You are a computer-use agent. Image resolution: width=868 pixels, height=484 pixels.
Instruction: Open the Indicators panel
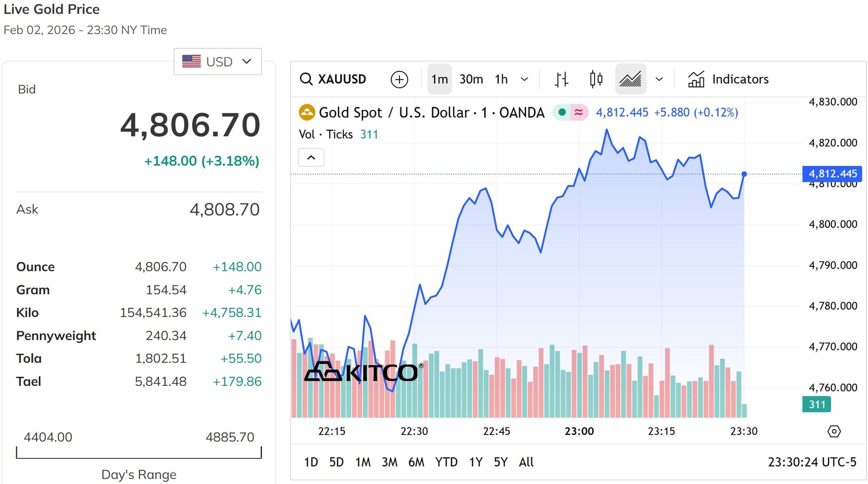click(728, 79)
